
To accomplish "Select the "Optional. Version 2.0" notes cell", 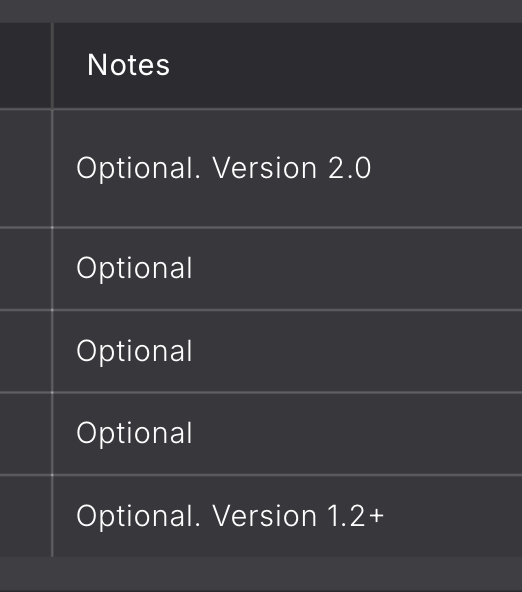I will (287, 168).
